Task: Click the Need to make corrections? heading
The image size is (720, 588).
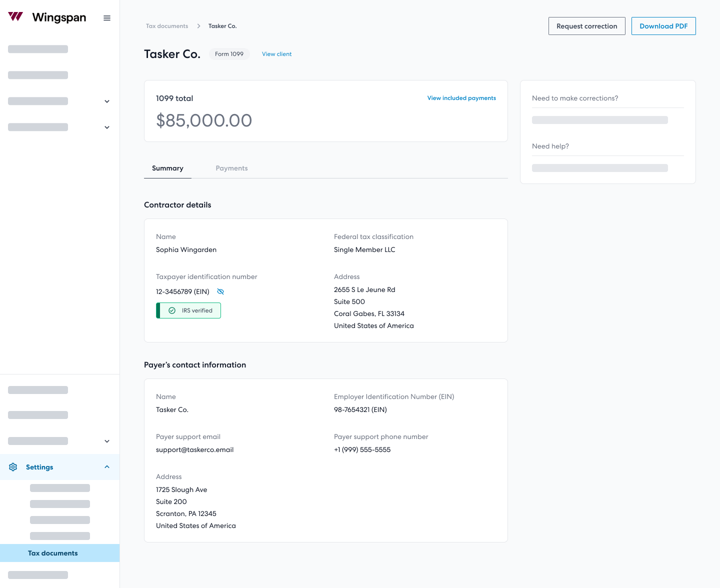Action: pyautogui.click(x=575, y=98)
